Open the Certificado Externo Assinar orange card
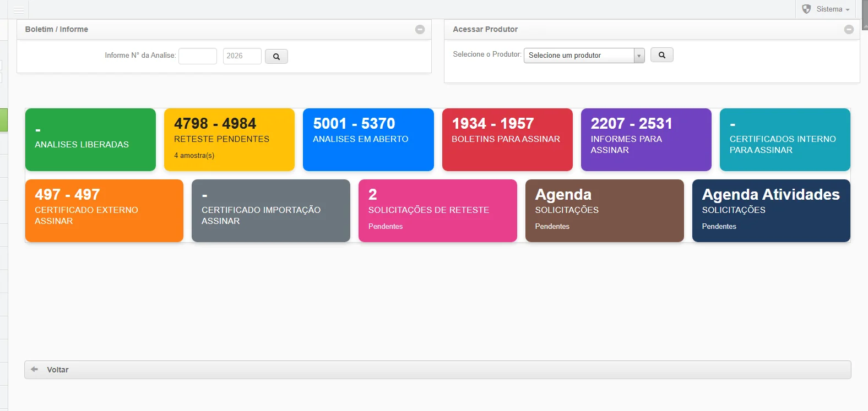This screenshot has width=868, height=411. pyautogui.click(x=104, y=211)
